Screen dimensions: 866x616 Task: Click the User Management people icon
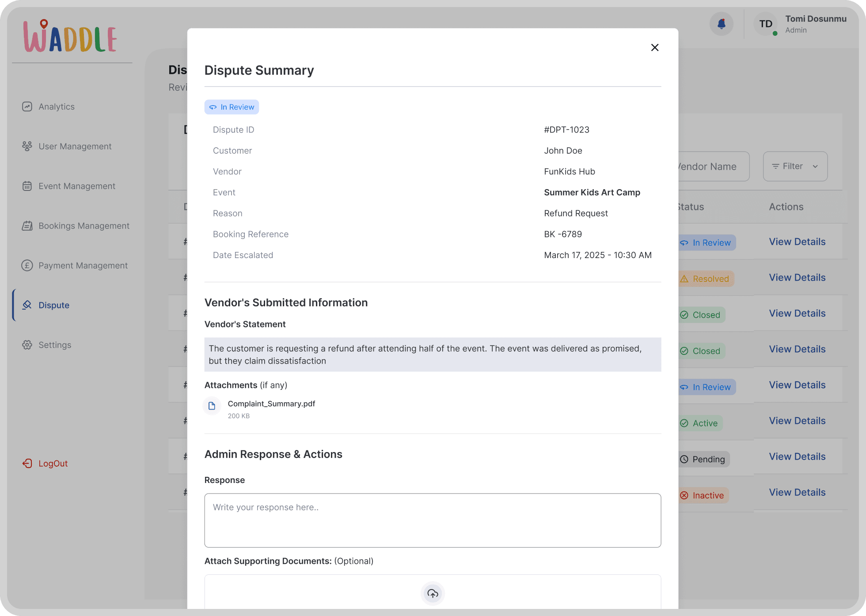click(x=27, y=146)
